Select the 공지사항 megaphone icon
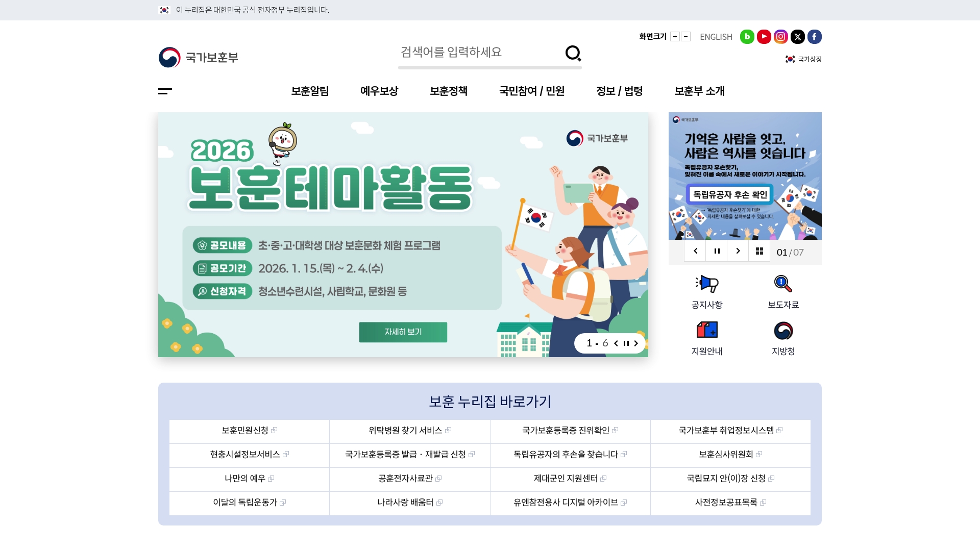The height and width of the screenshot is (551, 980). click(x=706, y=284)
